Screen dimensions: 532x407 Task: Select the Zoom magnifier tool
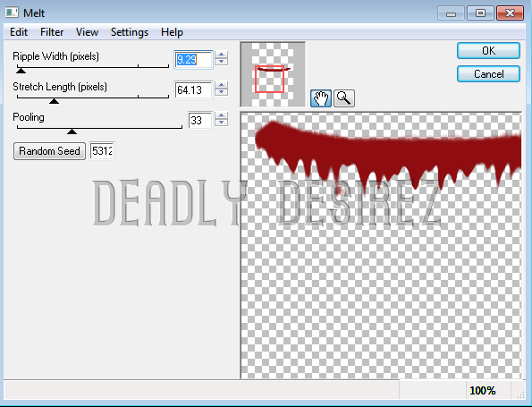[344, 98]
